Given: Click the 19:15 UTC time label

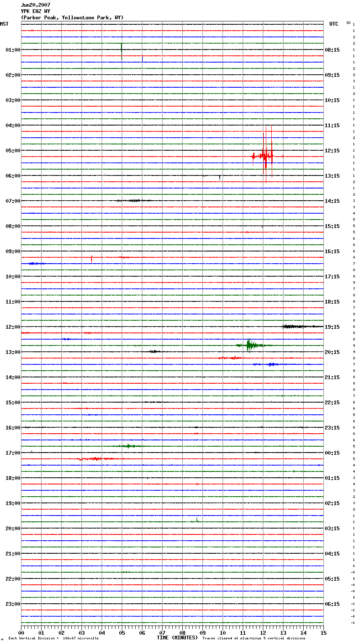Looking at the screenshot, I should point(332,327).
